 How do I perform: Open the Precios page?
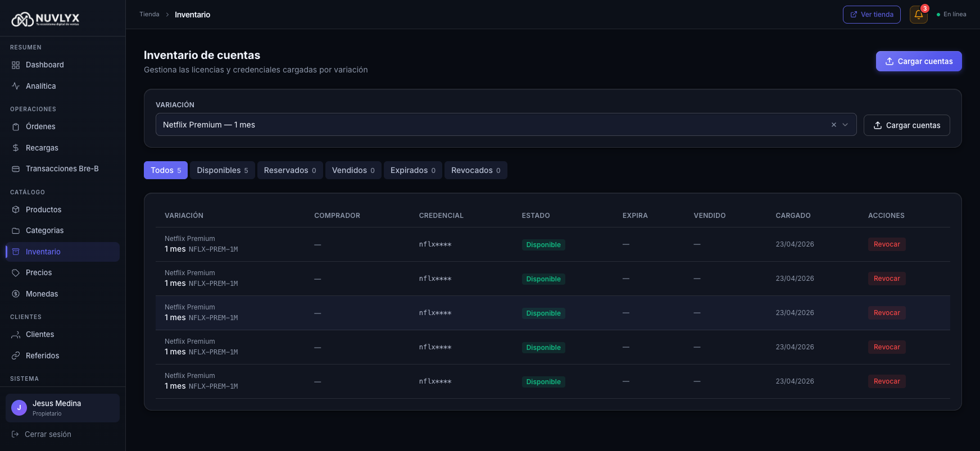(62, 273)
